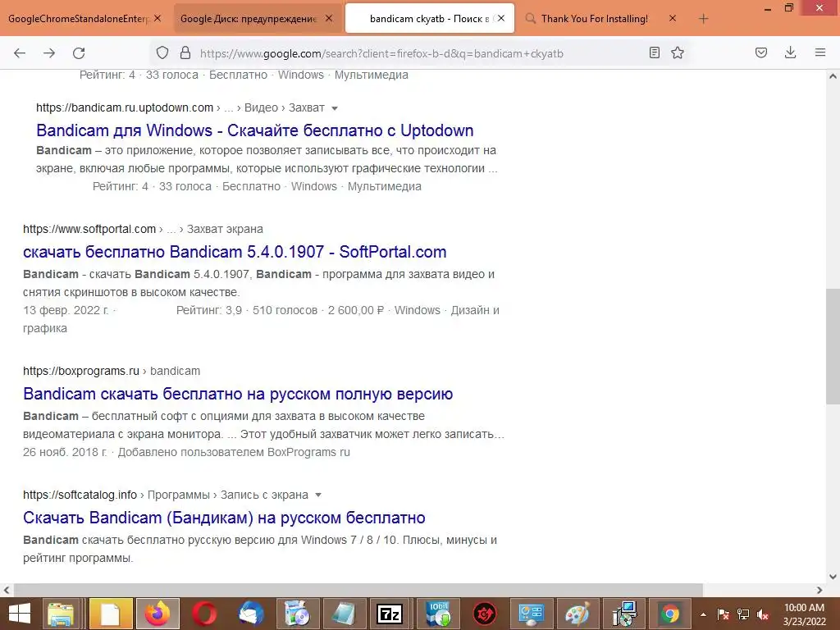Close the Google Диск tab

(x=329, y=18)
